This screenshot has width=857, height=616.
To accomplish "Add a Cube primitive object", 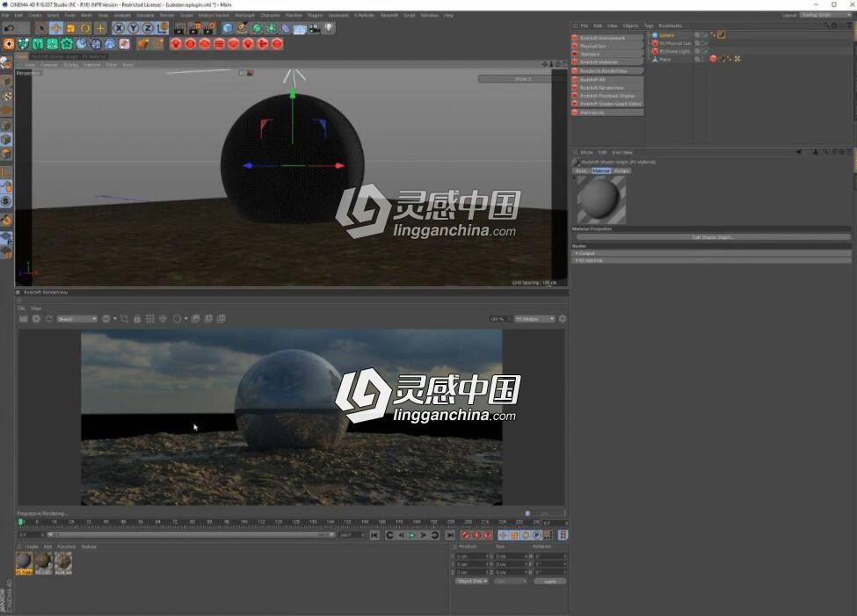I will click(x=228, y=28).
